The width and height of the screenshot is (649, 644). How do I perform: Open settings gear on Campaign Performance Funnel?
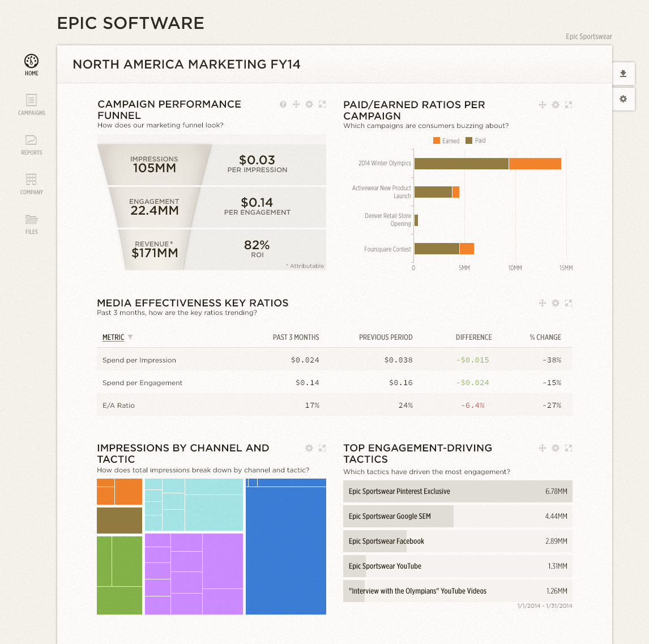point(309,104)
